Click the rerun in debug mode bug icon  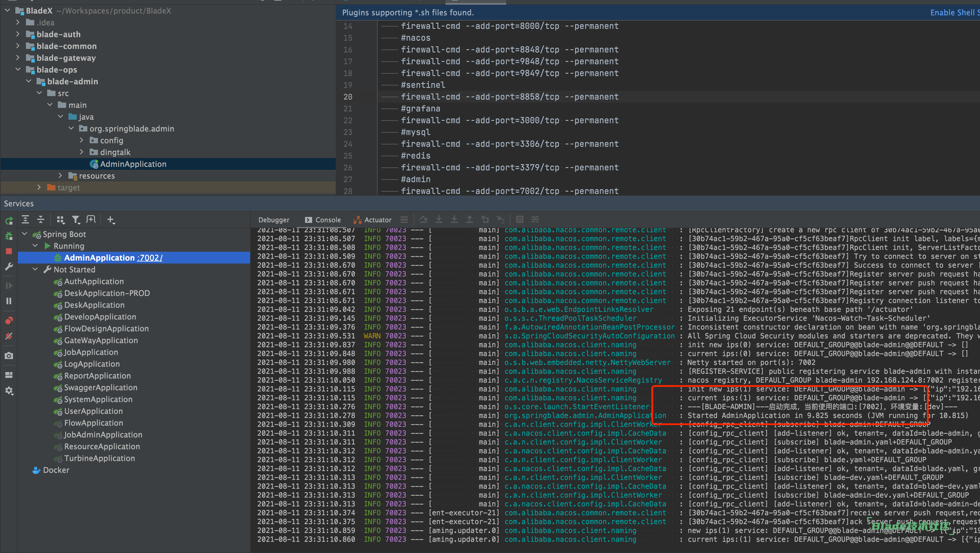pyautogui.click(x=9, y=236)
